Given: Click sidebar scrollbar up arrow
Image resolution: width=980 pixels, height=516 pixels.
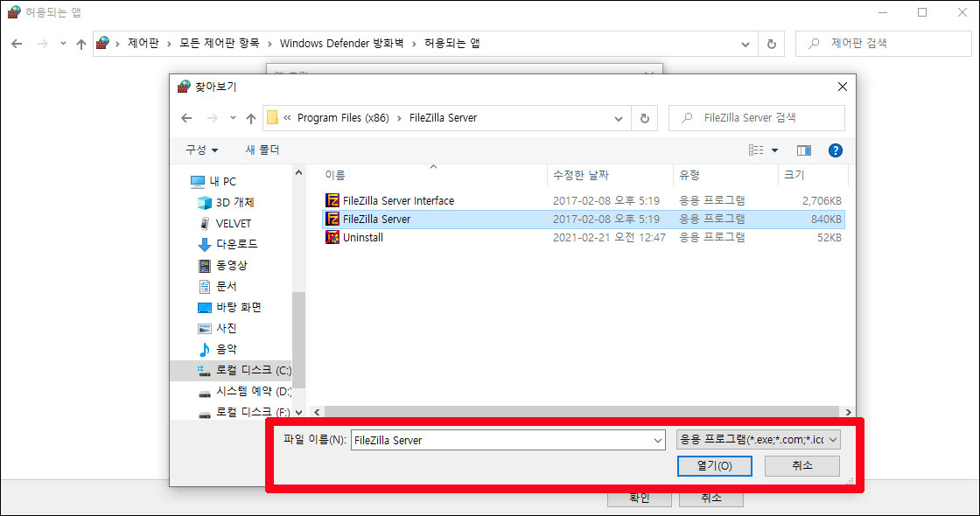Looking at the screenshot, I should pos(298,172).
